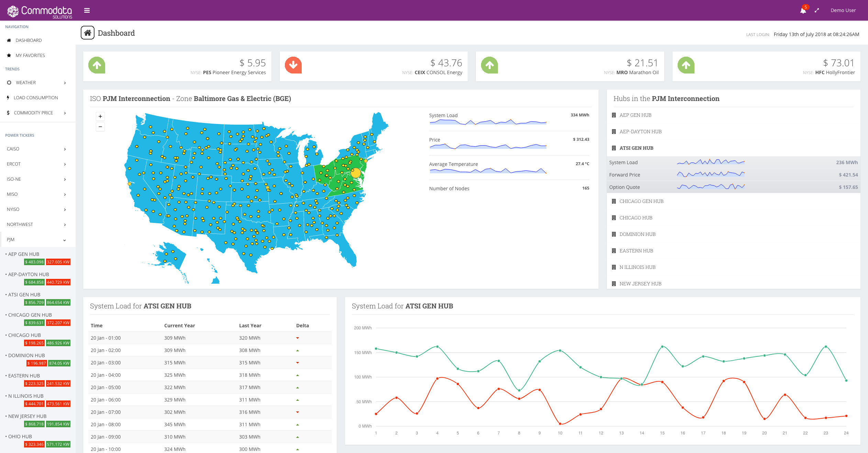Expand the Commodity Price chevron
Image resolution: width=868 pixels, height=453 pixels.
coord(65,113)
